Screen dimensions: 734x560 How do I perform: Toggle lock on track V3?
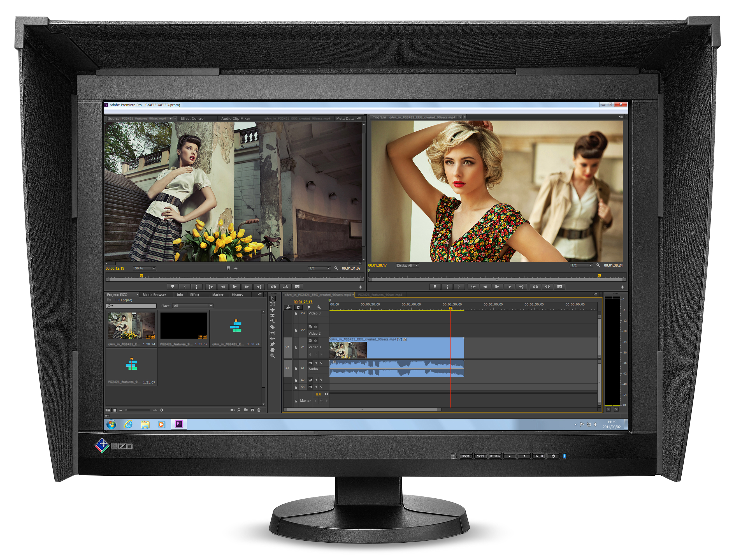click(x=296, y=314)
